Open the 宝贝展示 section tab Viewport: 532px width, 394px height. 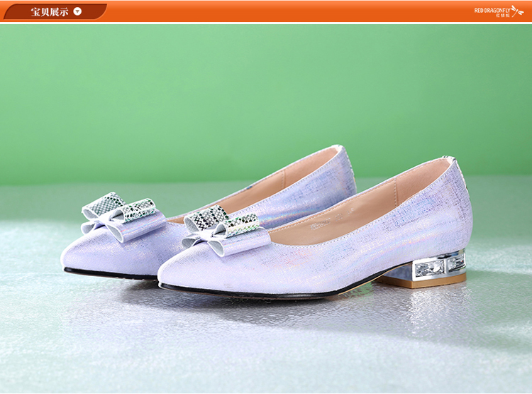pos(50,11)
